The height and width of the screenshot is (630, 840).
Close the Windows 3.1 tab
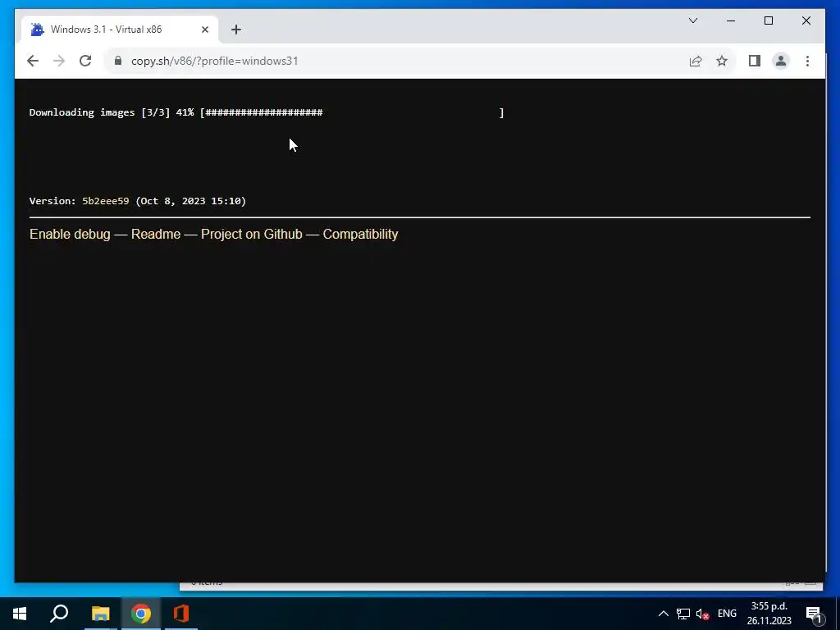tap(204, 30)
